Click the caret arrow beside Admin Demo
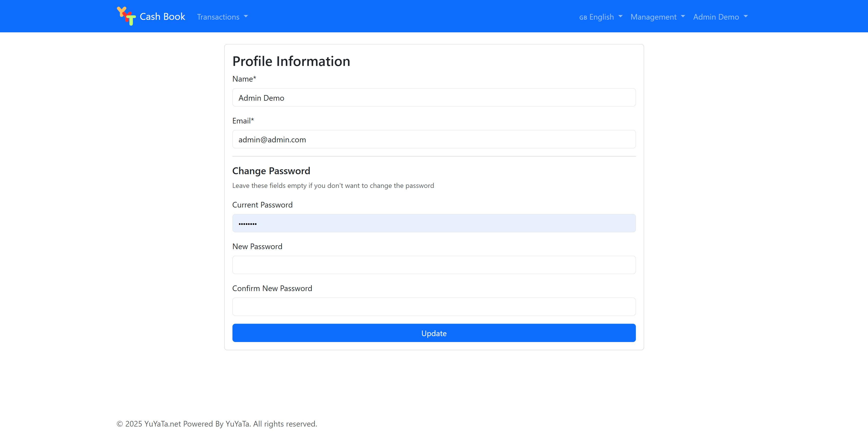The image size is (868, 441). click(746, 16)
